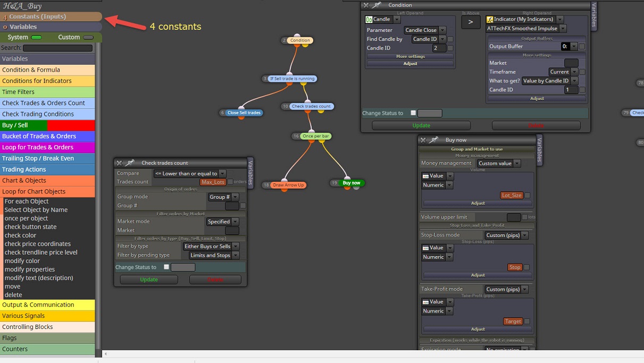644x363 pixels.
Task: Click the Indicator function icon in Right Operand
Action: 490,19
